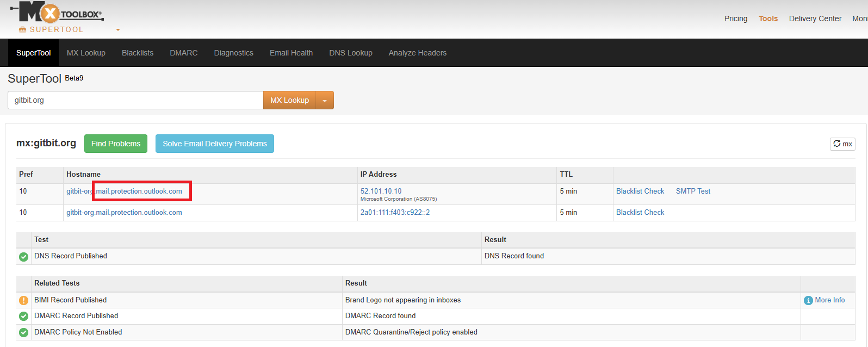
Task: Click the 'DNS Record Published' test name
Action: [71, 256]
